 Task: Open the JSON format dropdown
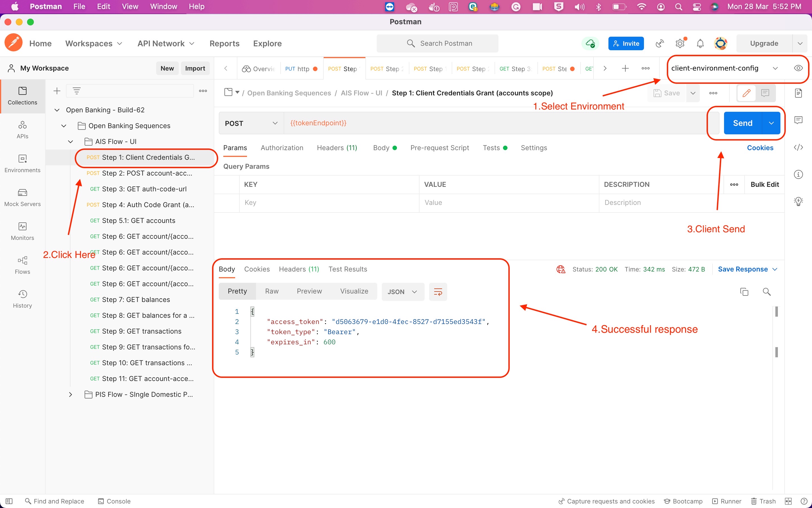click(x=403, y=292)
